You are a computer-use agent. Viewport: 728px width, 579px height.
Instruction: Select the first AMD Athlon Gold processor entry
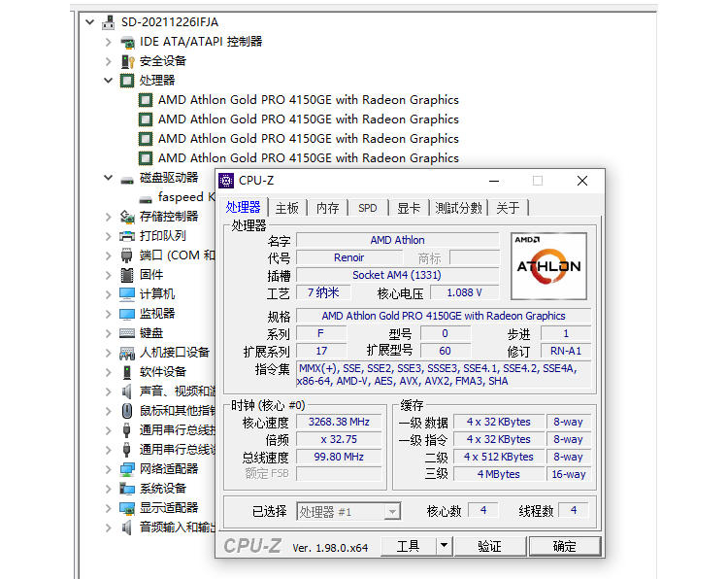point(308,100)
